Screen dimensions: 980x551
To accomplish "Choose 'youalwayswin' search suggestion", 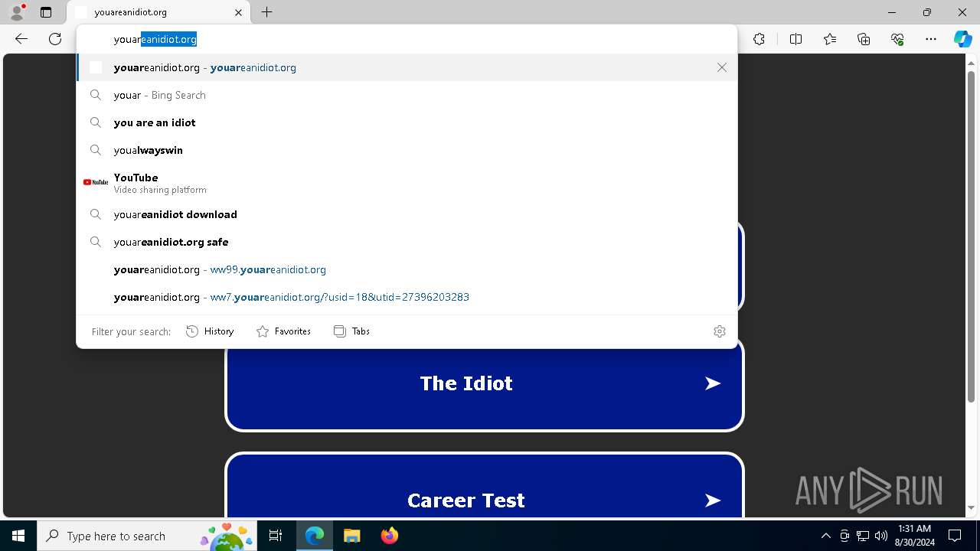I will click(407, 150).
